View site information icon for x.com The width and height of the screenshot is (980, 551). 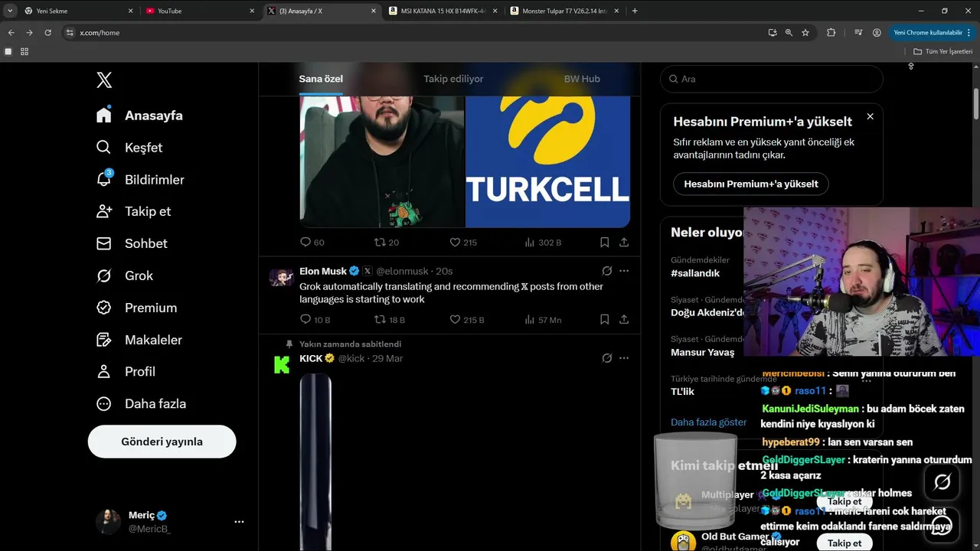(70, 33)
